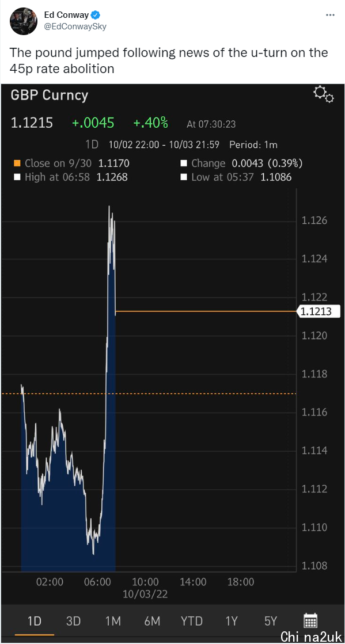Switch to the 6M time range tab

[151, 621]
